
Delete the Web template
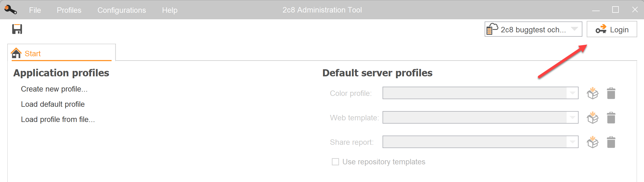click(611, 118)
